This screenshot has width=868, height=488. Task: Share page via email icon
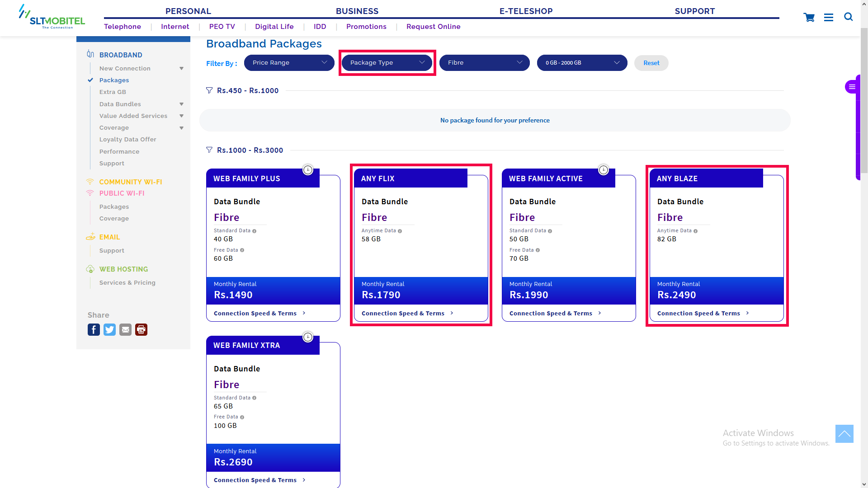click(x=125, y=330)
